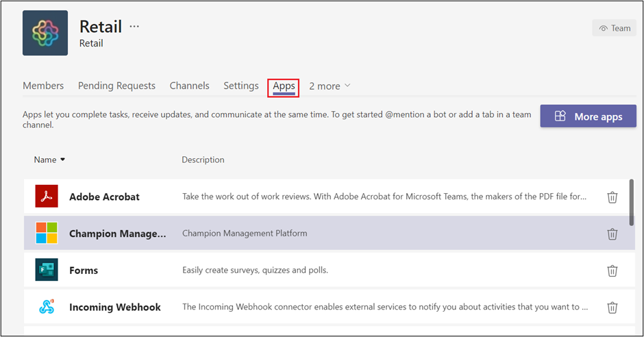Expand the 2 more tabs dropdown
Image resolution: width=644 pixels, height=337 pixels.
[x=330, y=86]
